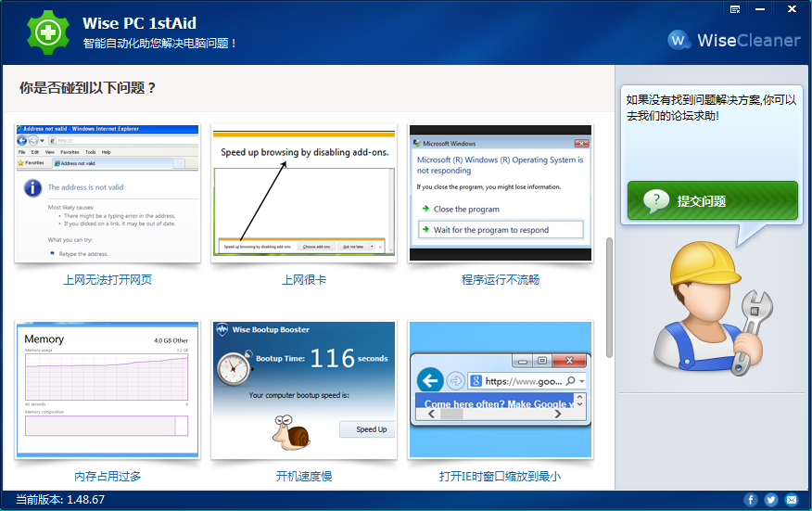
Task: Open the 上网无法打开网页 link
Action: [x=108, y=279]
